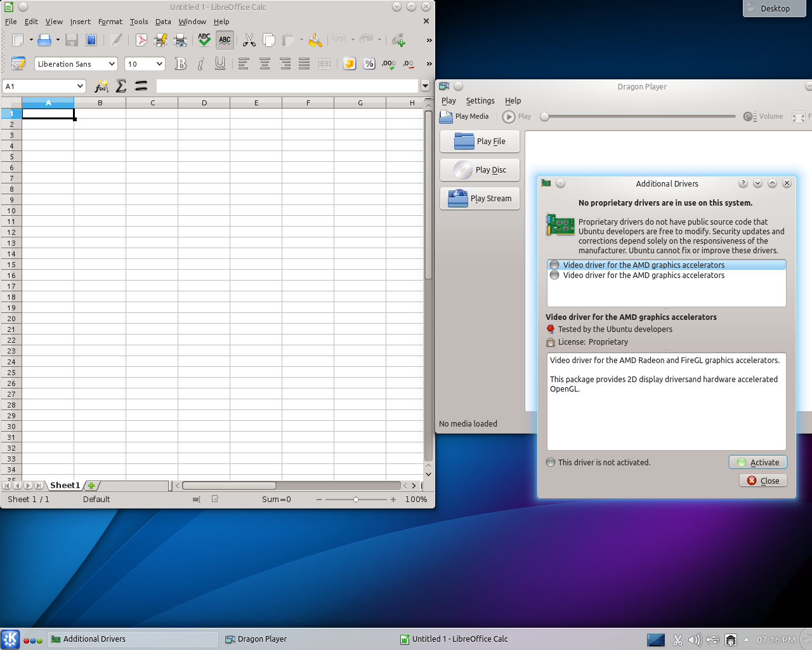This screenshot has width=812, height=650.
Task: Click the Cut scissors icon in Calc
Action: point(249,40)
